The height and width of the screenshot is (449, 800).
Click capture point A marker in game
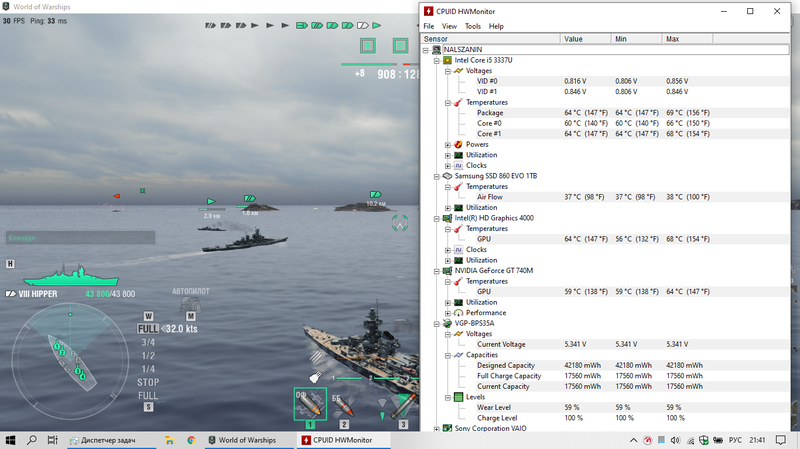368,46
